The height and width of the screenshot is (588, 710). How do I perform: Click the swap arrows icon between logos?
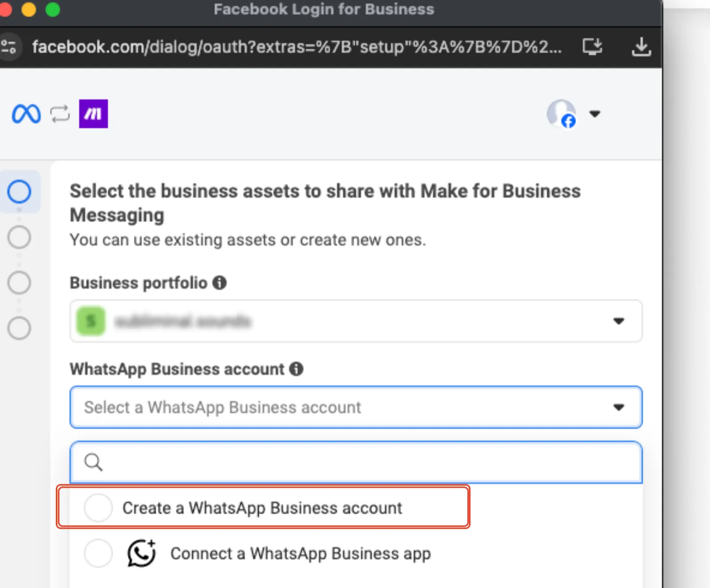(x=60, y=114)
